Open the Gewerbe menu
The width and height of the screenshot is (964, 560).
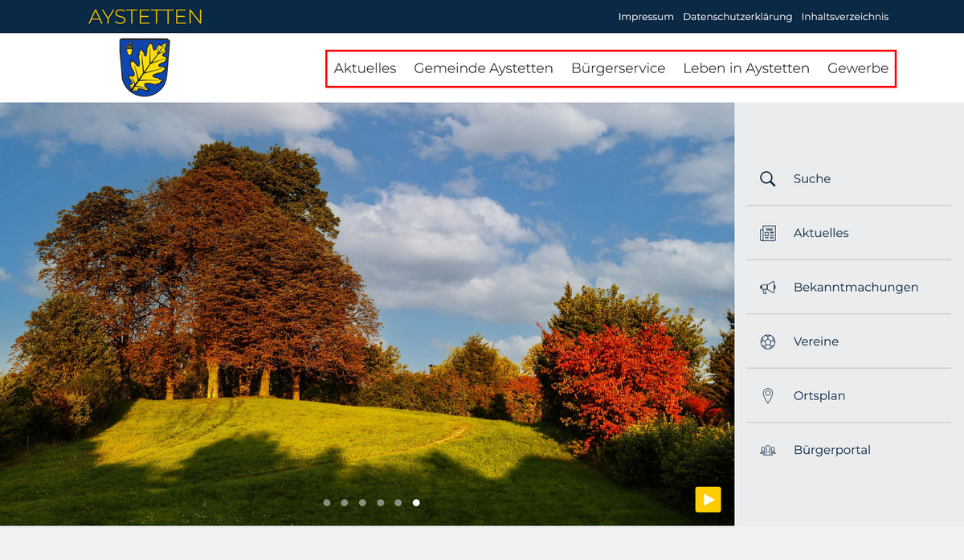(858, 68)
